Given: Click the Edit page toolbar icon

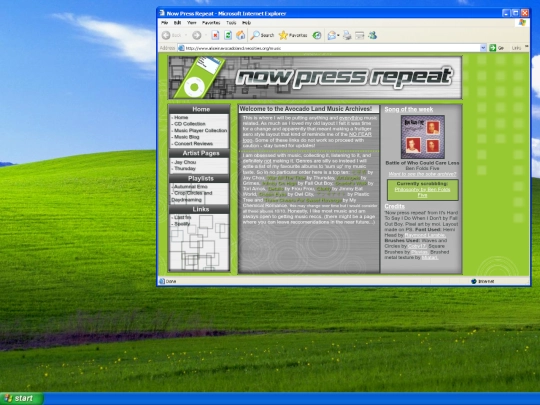Looking at the screenshot, I should tap(360, 35).
